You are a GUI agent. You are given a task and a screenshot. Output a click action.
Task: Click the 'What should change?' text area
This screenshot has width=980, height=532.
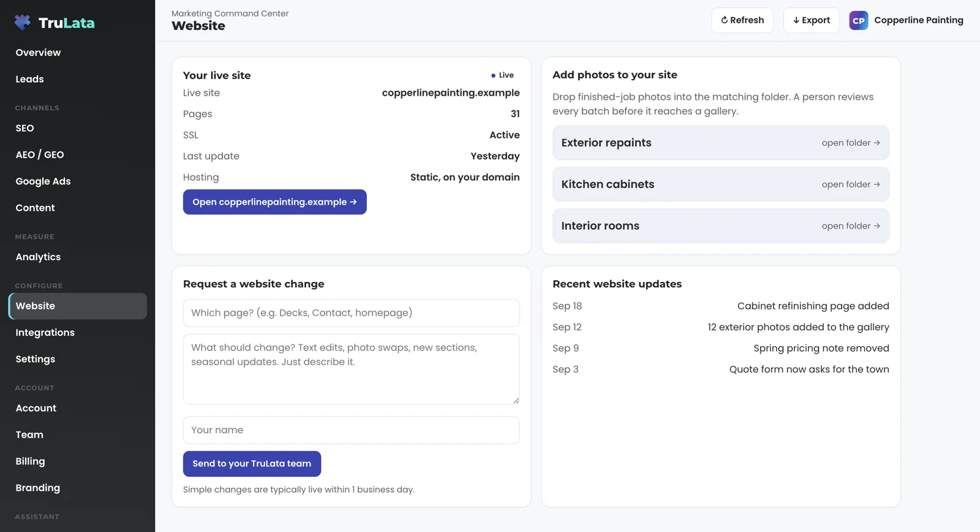[351, 369]
